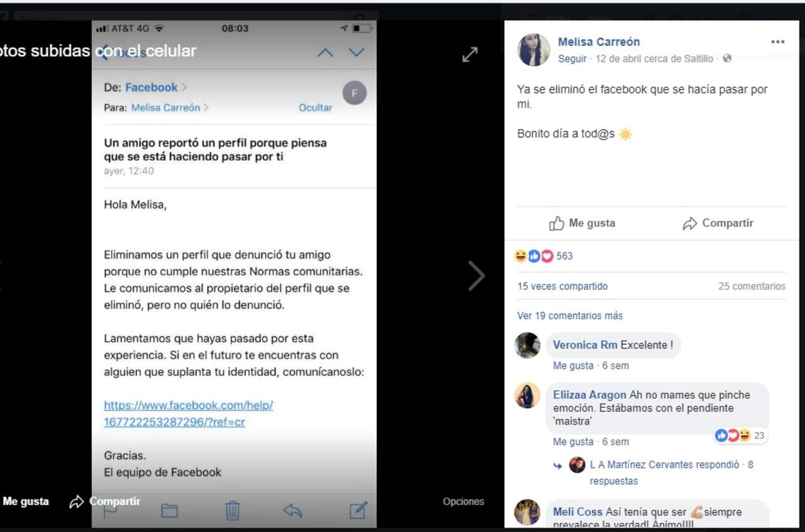The image size is (805, 532).
Task: Open Eliizaa Aragon commenter avatar
Action: click(x=528, y=396)
